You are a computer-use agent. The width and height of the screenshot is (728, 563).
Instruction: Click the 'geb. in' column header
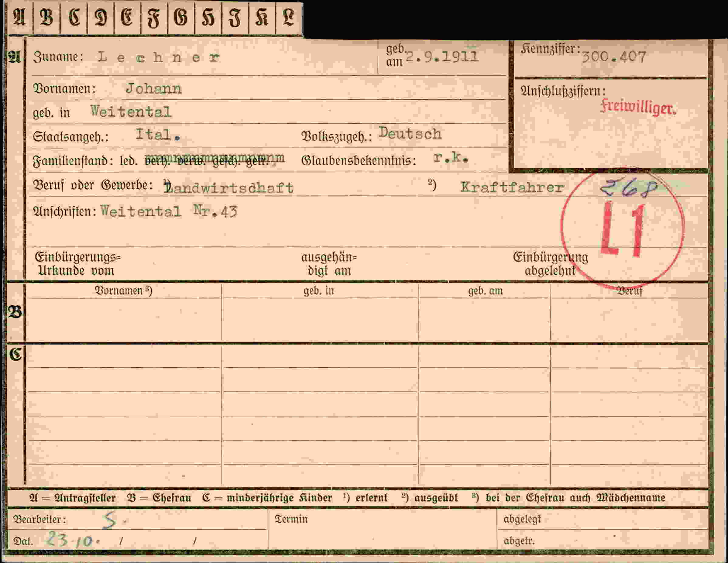tap(319, 291)
